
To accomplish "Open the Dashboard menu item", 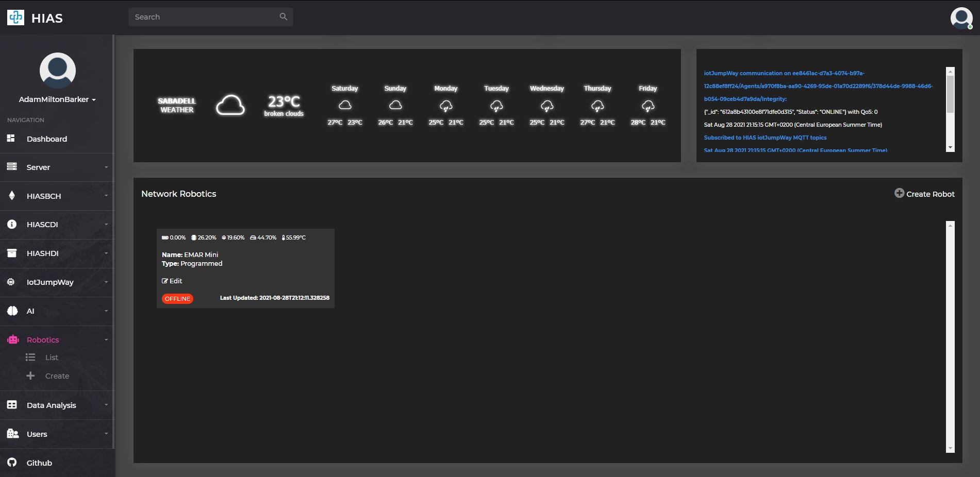I will (x=57, y=139).
